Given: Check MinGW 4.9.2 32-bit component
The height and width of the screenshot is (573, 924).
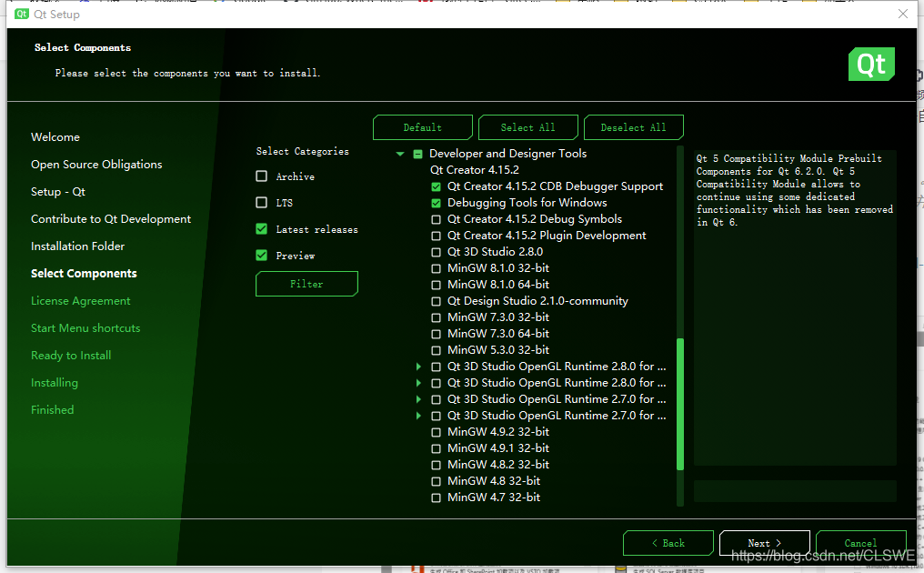Looking at the screenshot, I should coord(436,432).
